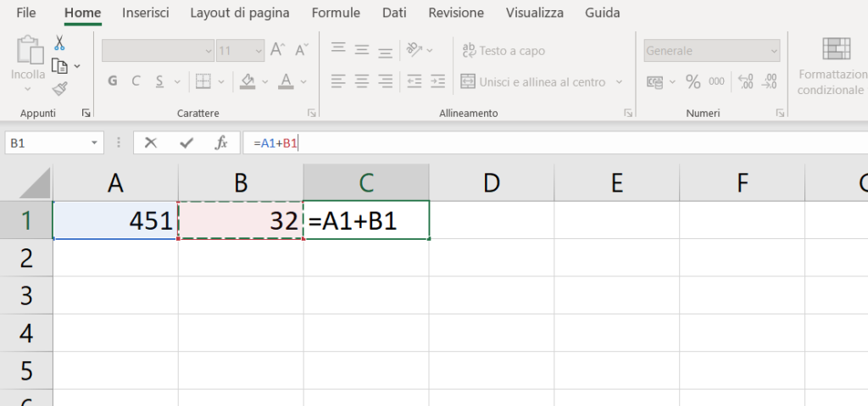Switch to the Visualizza tab
868x406 pixels.
click(x=535, y=13)
